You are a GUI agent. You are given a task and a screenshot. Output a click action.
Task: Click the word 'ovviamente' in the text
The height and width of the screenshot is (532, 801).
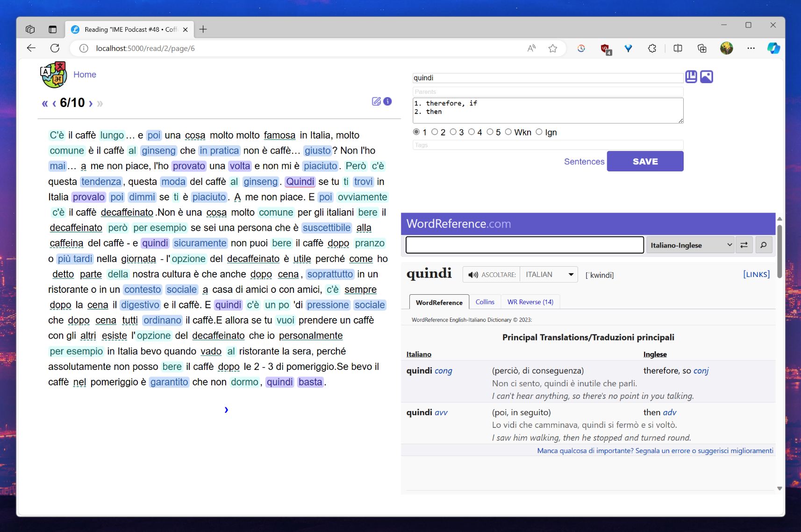(x=362, y=197)
